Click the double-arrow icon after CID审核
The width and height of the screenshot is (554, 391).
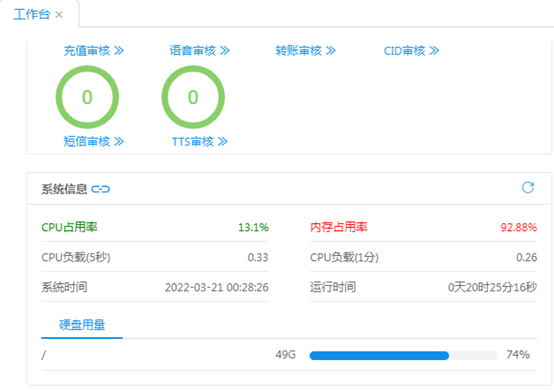point(435,51)
